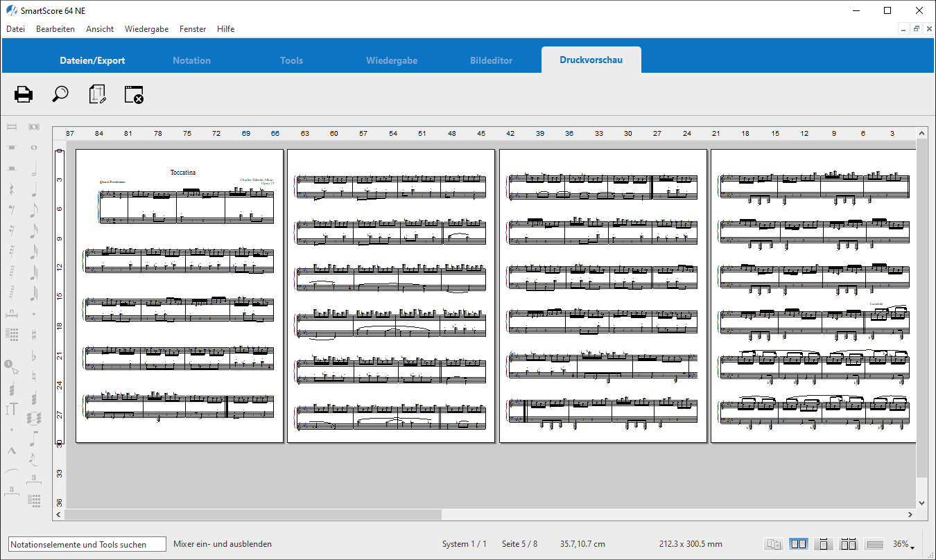Open the 36% zoom level dropdown
Viewport: 936px width, 560px height.
(x=903, y=544)
